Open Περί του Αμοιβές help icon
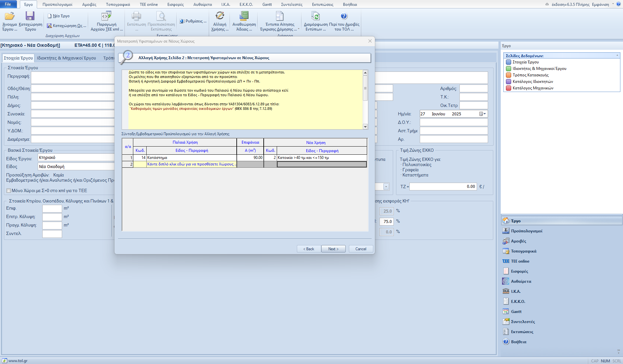This screenshot has width=623, height=364. pos(344,16)
